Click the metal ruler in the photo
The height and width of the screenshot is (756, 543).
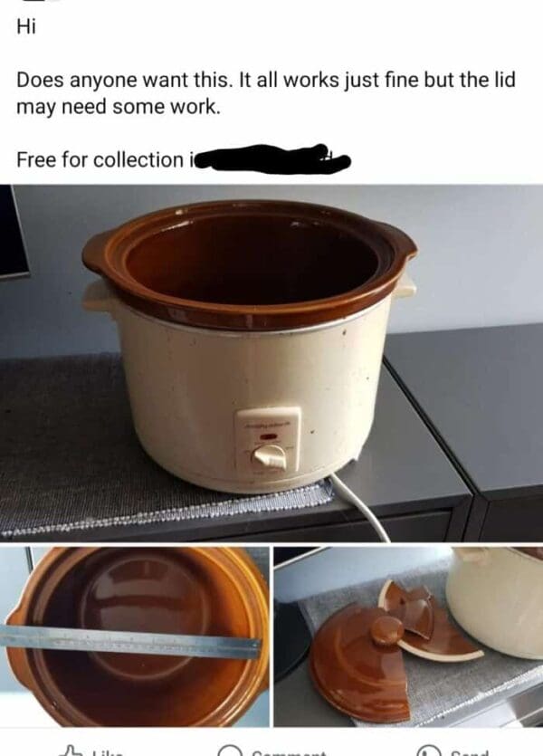(130, 643)
